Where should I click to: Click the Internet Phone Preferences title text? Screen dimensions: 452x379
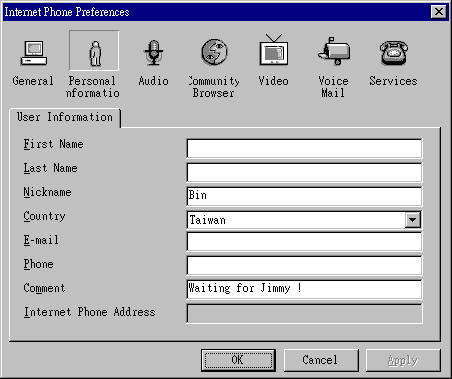(x=67, y=12)
